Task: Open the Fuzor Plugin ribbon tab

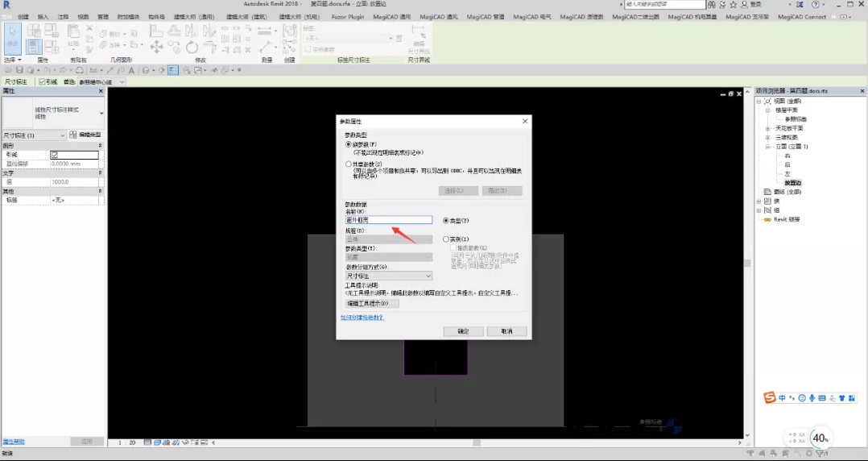Action: tap(348, 17)
